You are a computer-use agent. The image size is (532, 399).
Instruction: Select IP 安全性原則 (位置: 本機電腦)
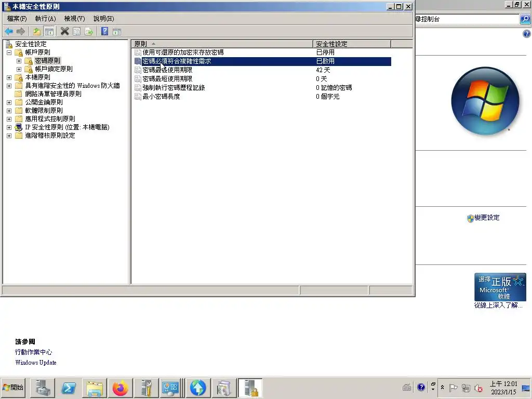coord(67,127)
